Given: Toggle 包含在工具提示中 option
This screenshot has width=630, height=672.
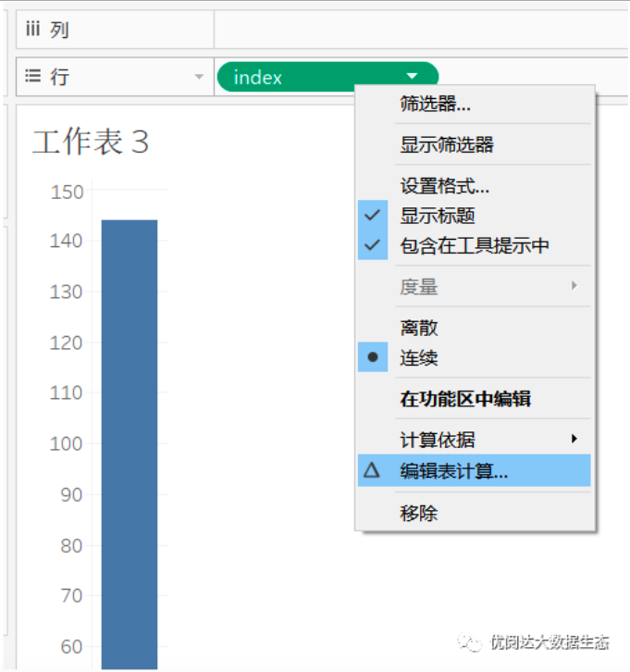Looking at the screenshot, I should click(x=475, y=245).
